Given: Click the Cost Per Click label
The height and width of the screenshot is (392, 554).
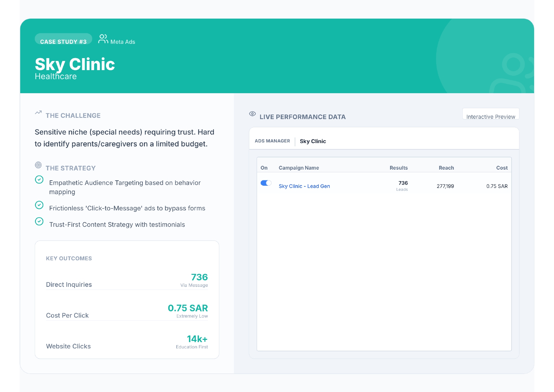Looking at the screenshot, I should point(67,316).
